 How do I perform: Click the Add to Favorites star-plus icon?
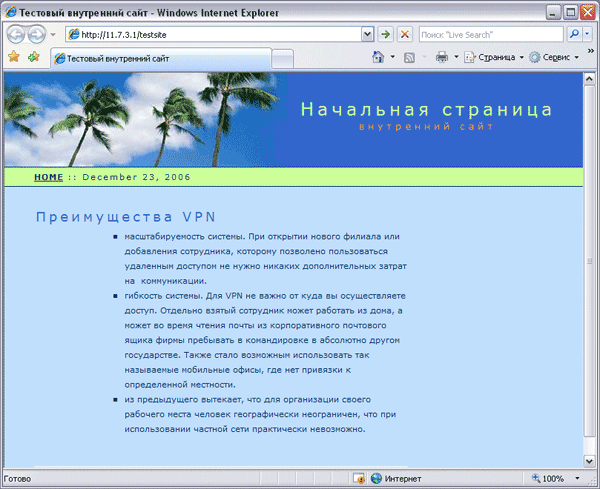point(34,57)
